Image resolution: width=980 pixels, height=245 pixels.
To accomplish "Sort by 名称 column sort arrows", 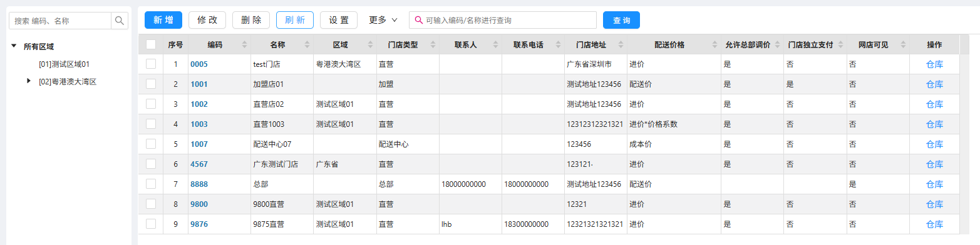I will [x=307, y=44].
